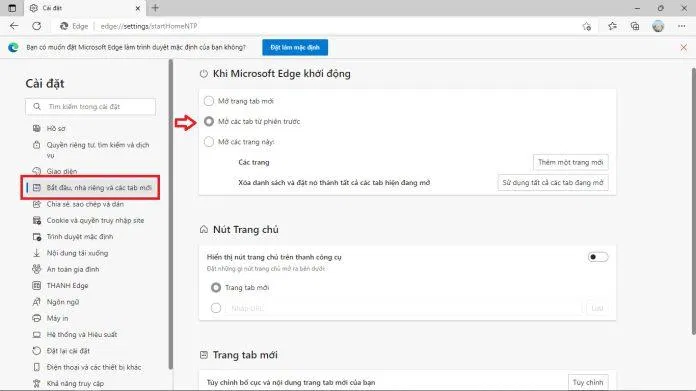Toggle Hiển thị nút trang chủ switch
Screen dimensions: 696x391
click(597, 257)
